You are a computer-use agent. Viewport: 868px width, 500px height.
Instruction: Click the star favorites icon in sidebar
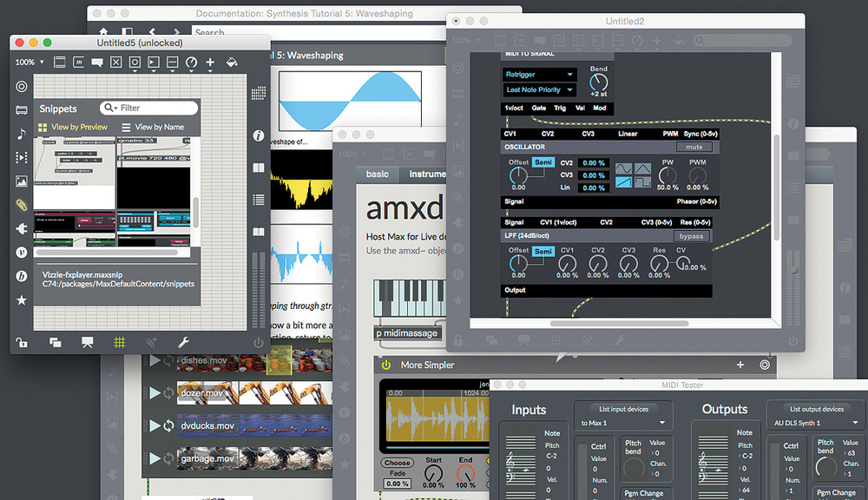click(22, 299)
